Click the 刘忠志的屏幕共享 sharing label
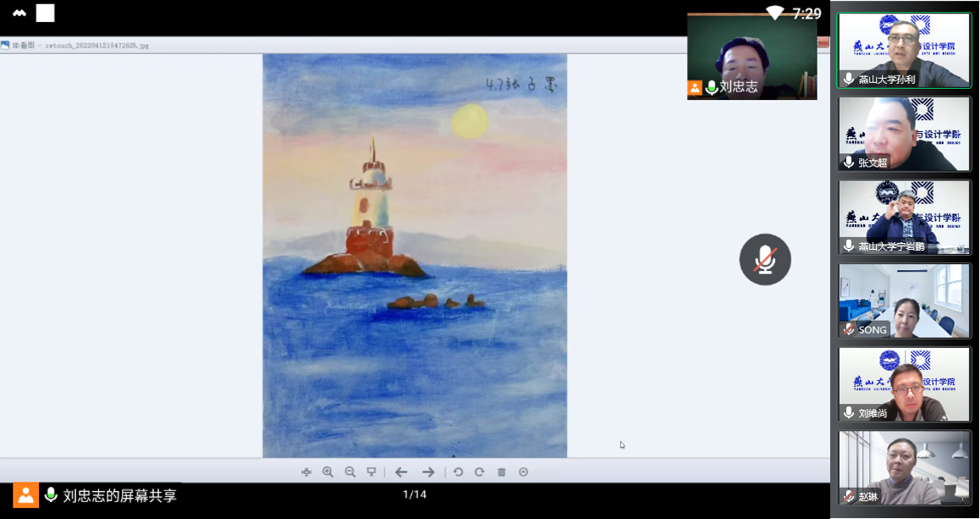Viewport: 980px width, 519px height. coord(119,496)
